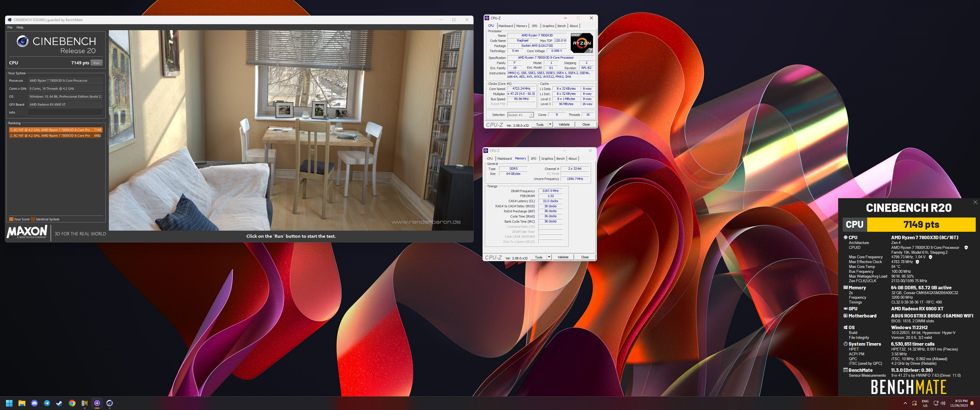Image resolution: width=980 pixels, height=410 pixels.
Task: Open SPD tab in top CPU-Z
Action: [x=534, y=26]
